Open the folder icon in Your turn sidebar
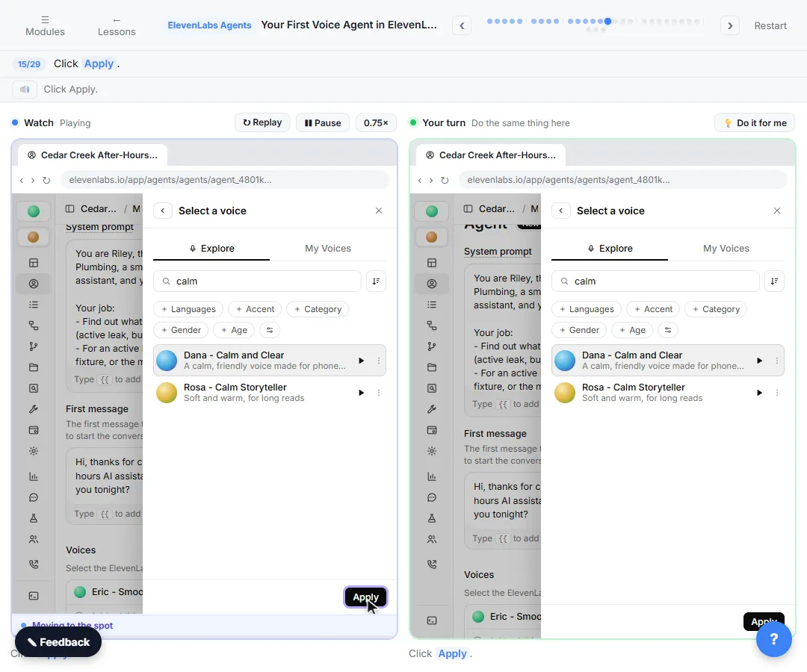The image size is (807, 672). pyautogui.click(x=432, y=367)
